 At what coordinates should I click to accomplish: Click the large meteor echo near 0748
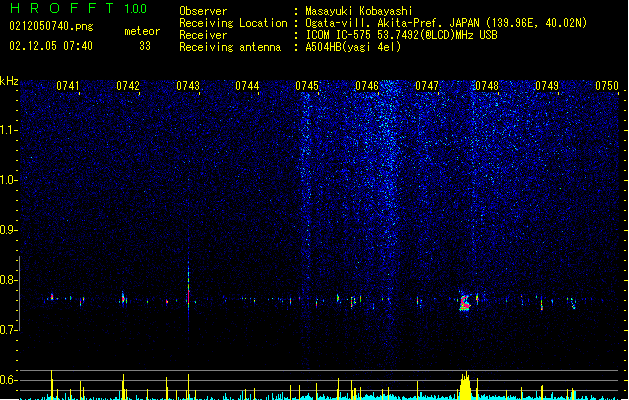465,302
